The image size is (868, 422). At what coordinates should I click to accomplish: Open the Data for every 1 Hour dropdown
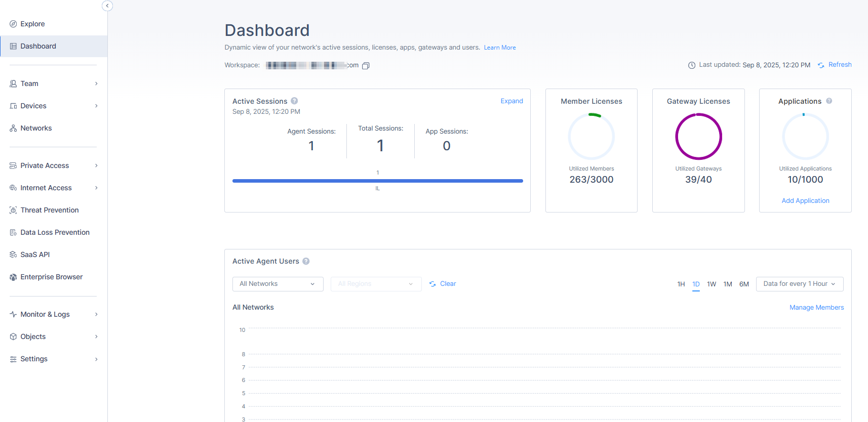(x=800, y=284)
